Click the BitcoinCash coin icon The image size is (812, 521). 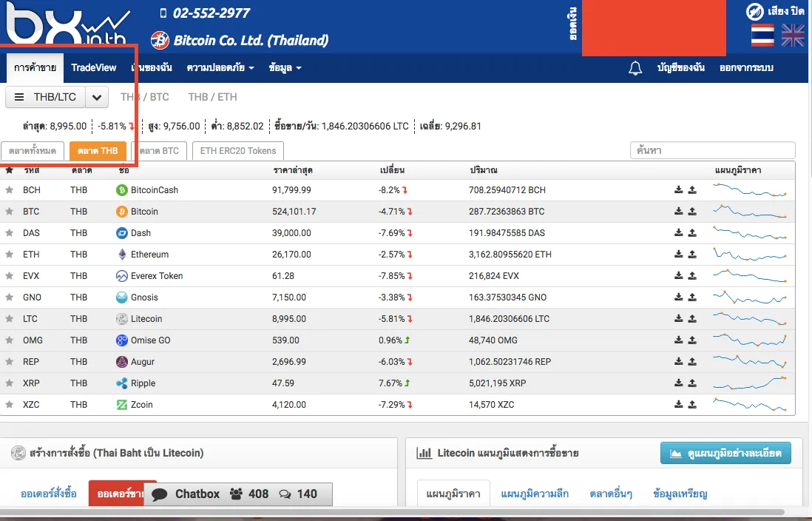[x=122, y=190]
